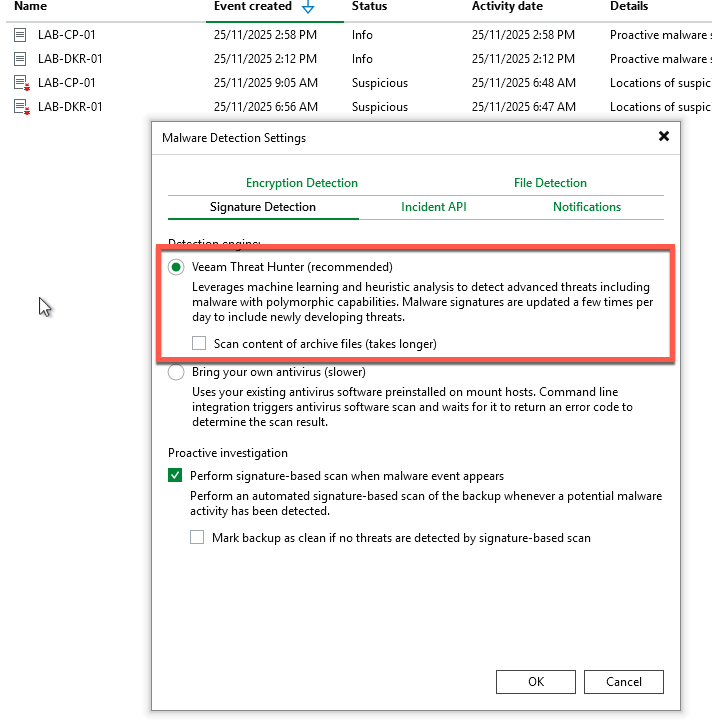Click the Event created sort arrow
The width and height of the screenshot is (712, 725).
(308, 8)
